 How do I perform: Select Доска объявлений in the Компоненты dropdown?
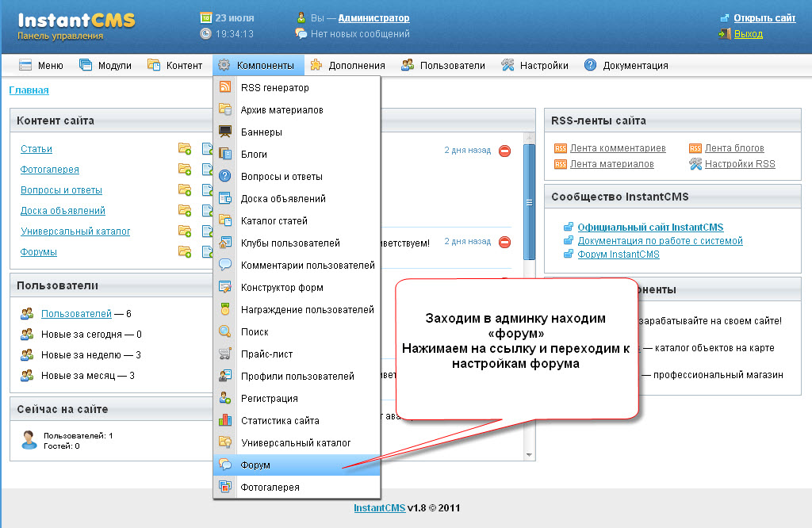click(297, 198)
